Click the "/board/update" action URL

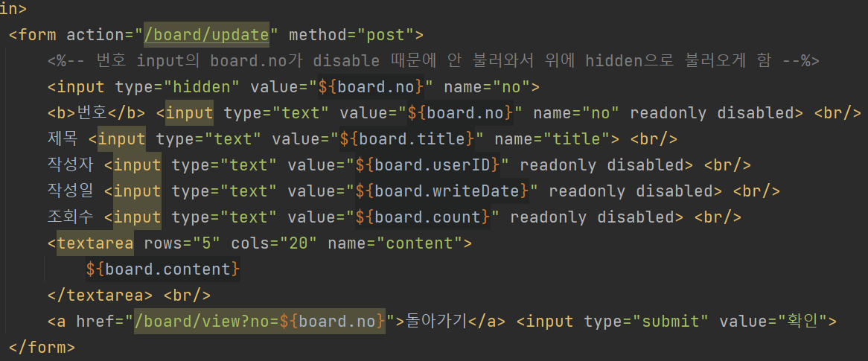[206, 36]
